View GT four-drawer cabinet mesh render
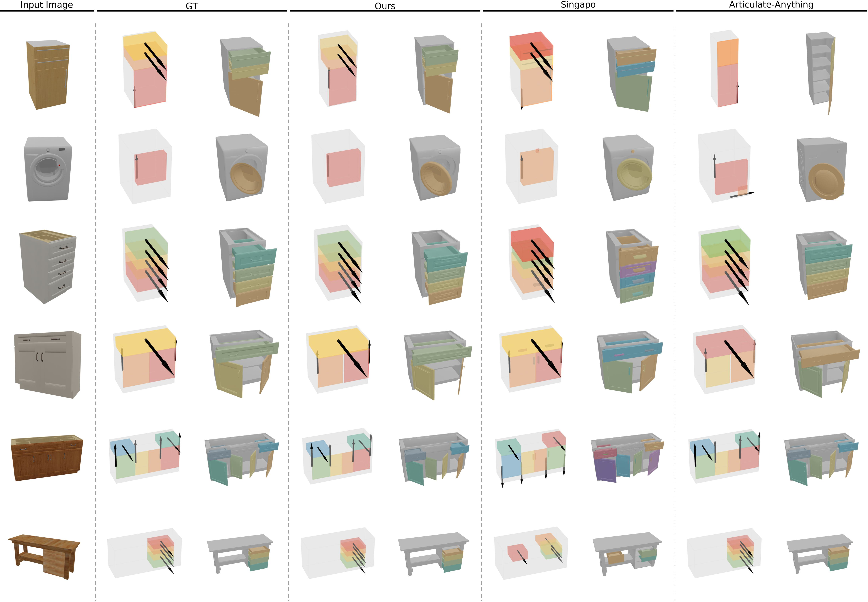 click(x=248, y=267)
